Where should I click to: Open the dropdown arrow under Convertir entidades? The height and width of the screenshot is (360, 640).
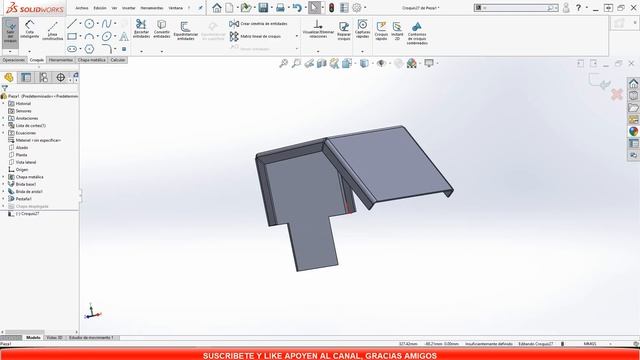(x=162, y=51)
